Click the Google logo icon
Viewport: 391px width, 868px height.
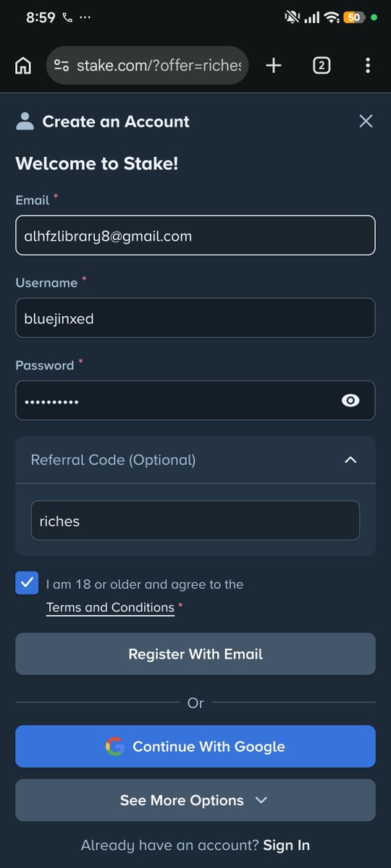point(114,746)
